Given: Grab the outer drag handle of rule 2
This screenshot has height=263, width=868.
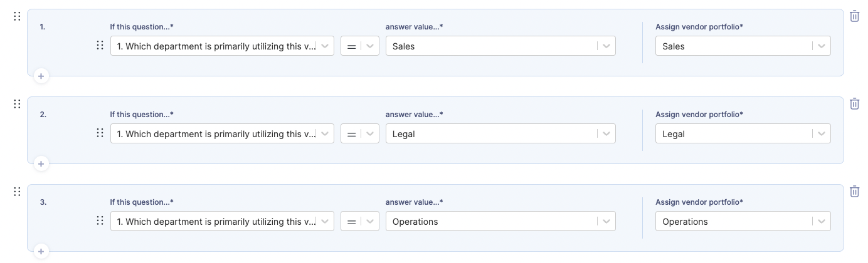Looking at the screenshot, I should [x=17, y=104].
